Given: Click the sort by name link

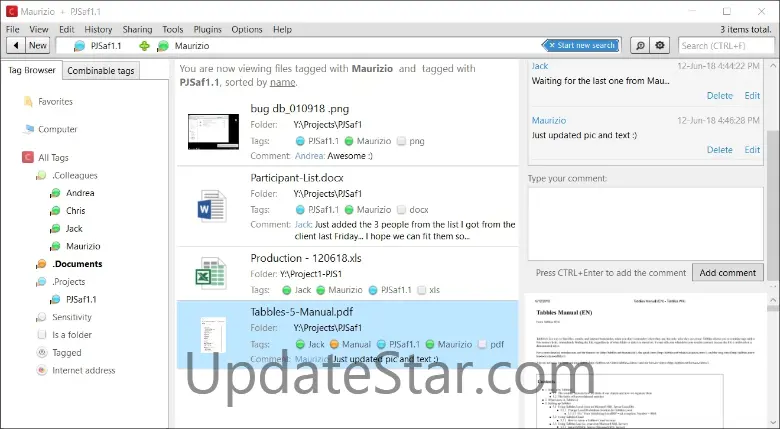Looking at the screenshot, I should [x=283, y=83].
